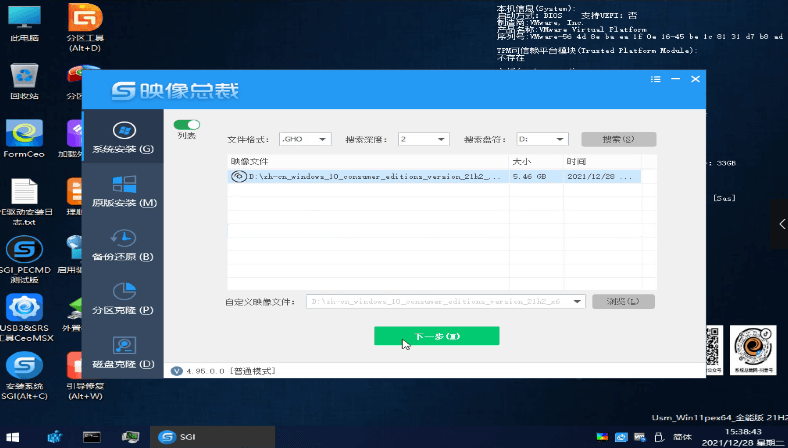
Task: Open 分区工具 (Alt+D) desktop icon
Action: pos(85,27)
